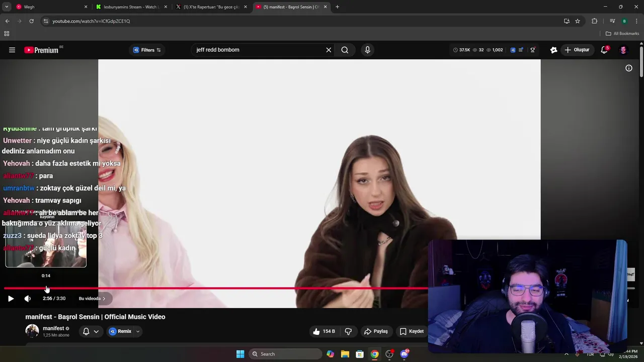Viewport: 644px width, 362px height.
Task: Click the Windows taskbar Search box
Action: pyautogui.click(x=285, y=354)
